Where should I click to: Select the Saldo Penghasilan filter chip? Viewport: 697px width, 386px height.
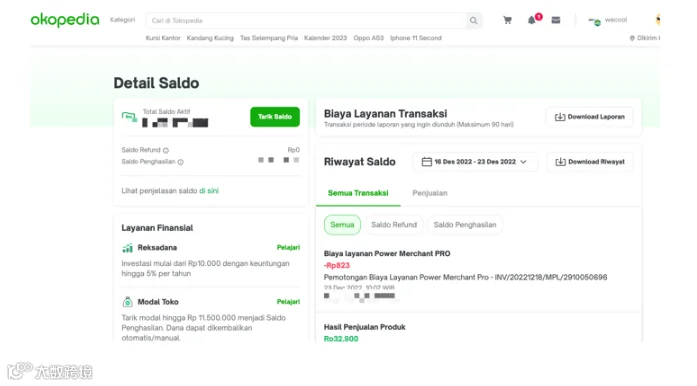pyautogui.click(x=465, y=225)
